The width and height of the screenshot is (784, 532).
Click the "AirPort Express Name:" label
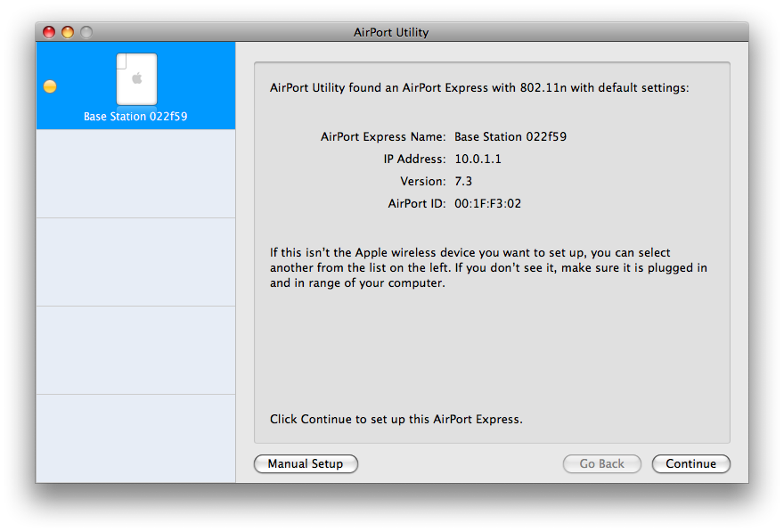pos(383,137)
